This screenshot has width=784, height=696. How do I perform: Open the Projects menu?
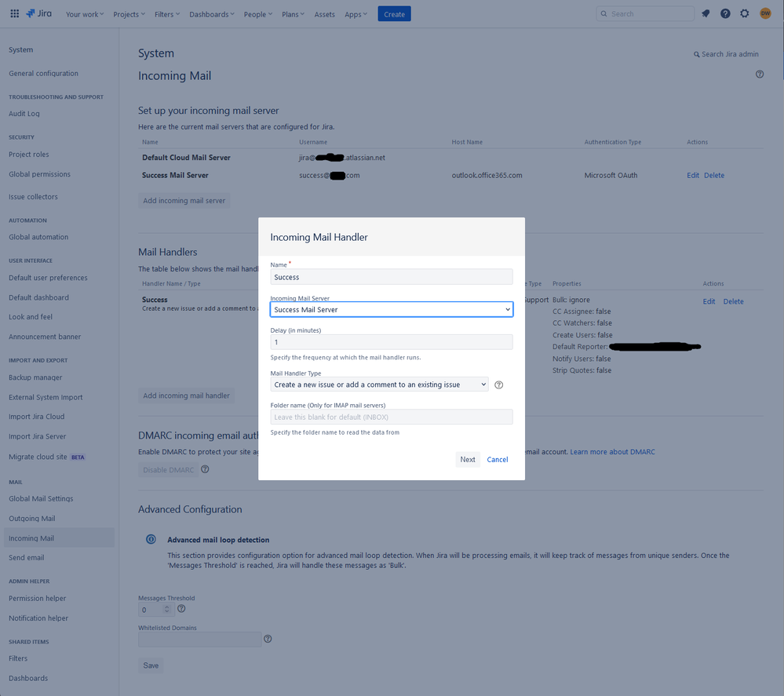click(x=129, y=14)
